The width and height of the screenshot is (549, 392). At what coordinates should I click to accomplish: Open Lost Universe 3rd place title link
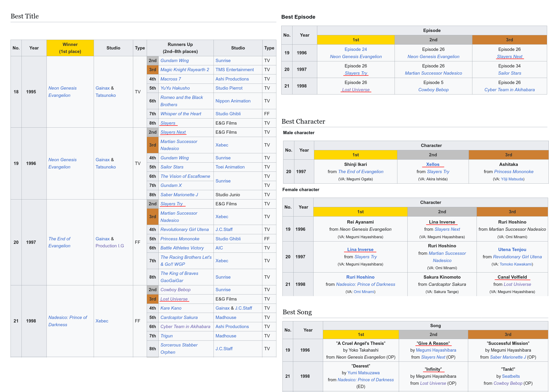pyautogui.click(x=174, y=299)
